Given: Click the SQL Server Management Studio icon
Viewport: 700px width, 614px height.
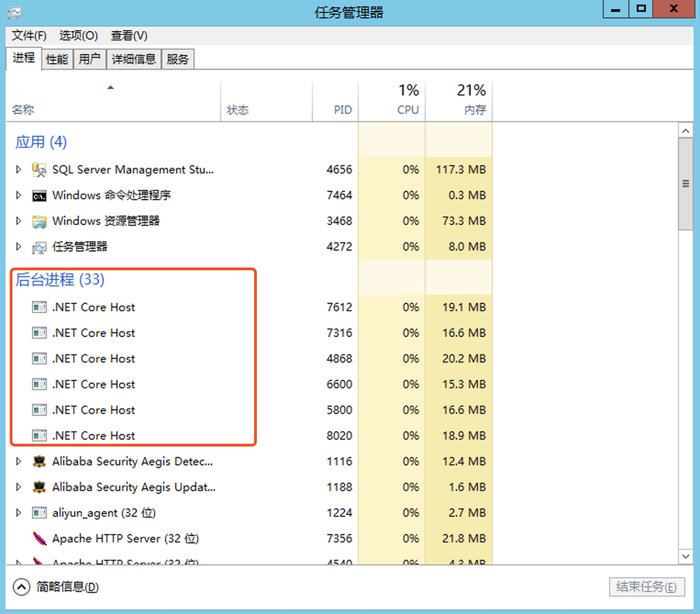Looking at the screenshot, I should point(39,170).
